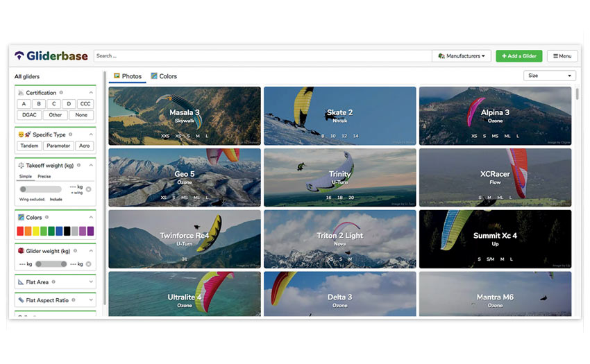
Task: Open the XCRacer Flow card
Action: coord(495,177)
